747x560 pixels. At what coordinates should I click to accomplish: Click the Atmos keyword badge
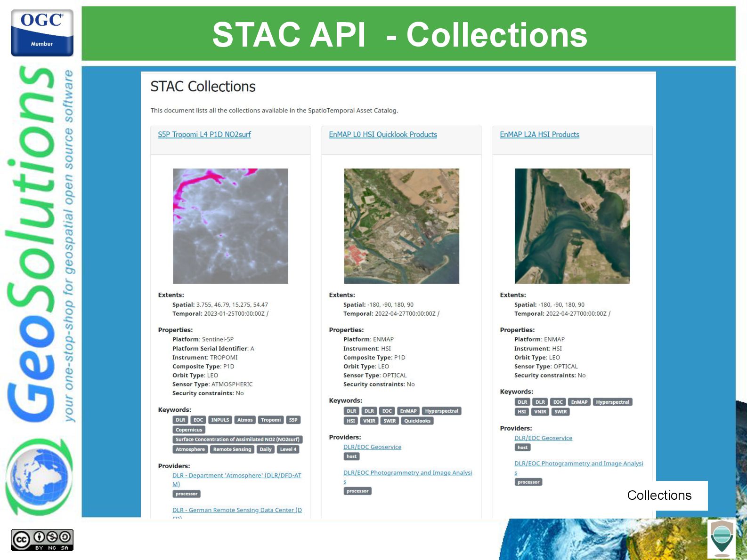[245, 420]
